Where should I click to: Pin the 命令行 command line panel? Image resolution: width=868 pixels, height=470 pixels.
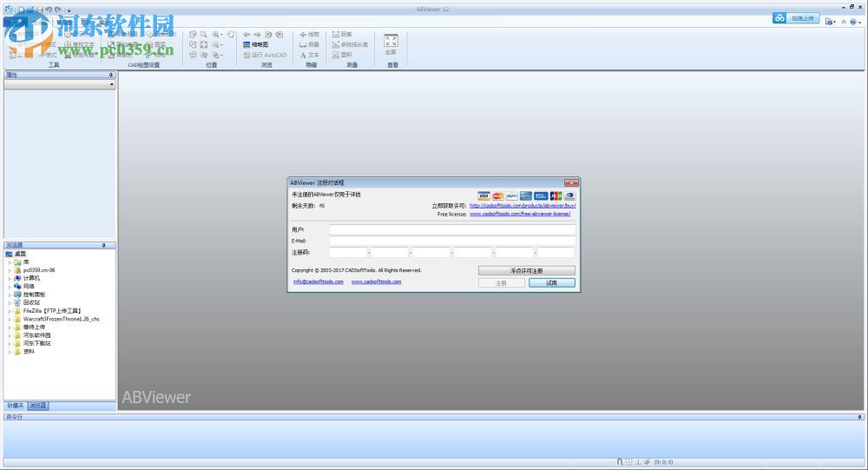click(859, 417)
